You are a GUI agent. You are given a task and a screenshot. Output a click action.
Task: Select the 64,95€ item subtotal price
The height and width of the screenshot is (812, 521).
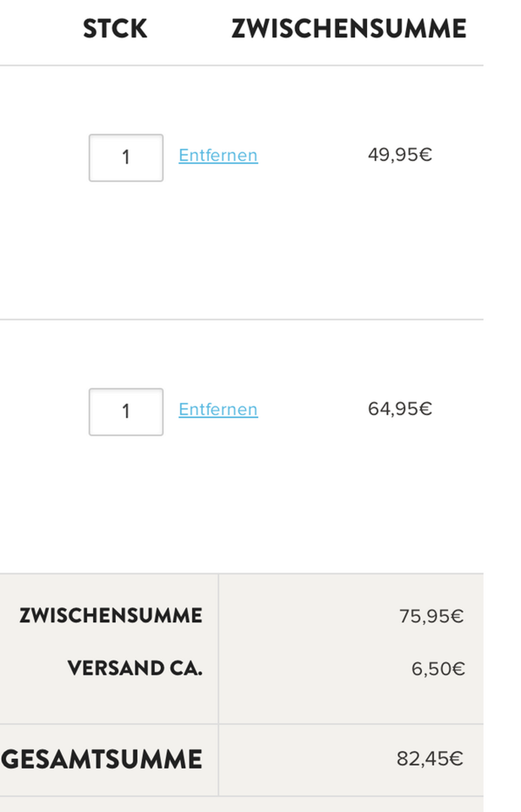tap(399, 409)
